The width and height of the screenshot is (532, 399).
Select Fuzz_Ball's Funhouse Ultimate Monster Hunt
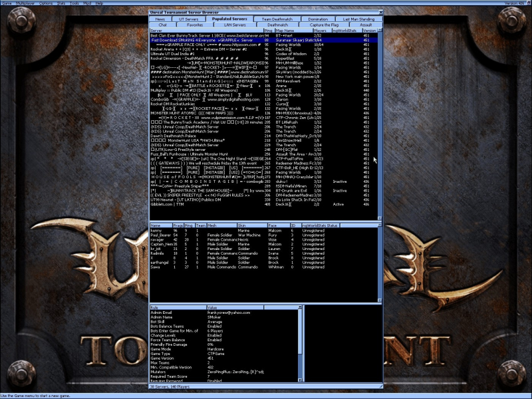[263, 154]
